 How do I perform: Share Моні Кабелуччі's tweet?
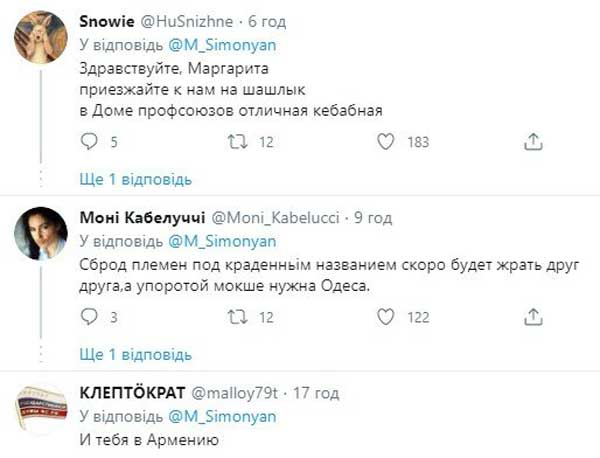tap(533, 317)
